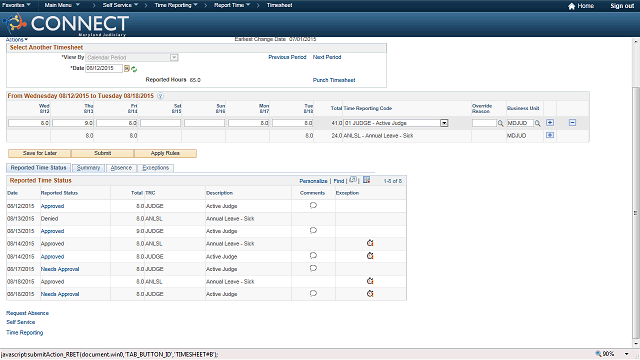Screen dimensions: 640x360
Task: Click Save for Later button
Action: [40, 153]
